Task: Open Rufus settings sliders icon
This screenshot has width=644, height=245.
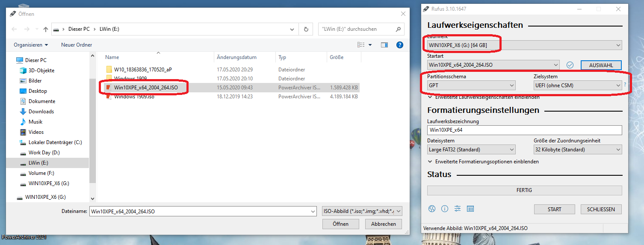Action: (458, 209)
